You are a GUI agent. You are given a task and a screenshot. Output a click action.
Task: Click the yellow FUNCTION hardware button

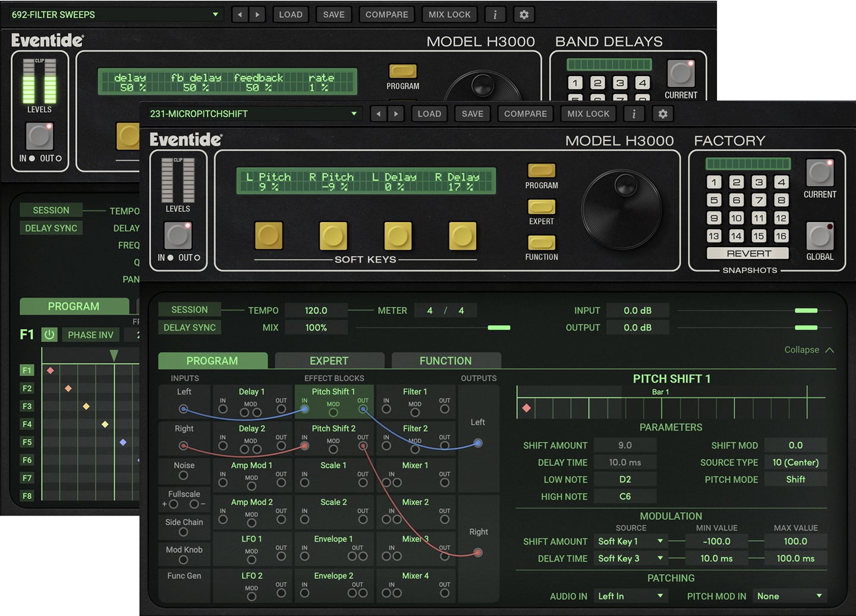click(542, 242)
